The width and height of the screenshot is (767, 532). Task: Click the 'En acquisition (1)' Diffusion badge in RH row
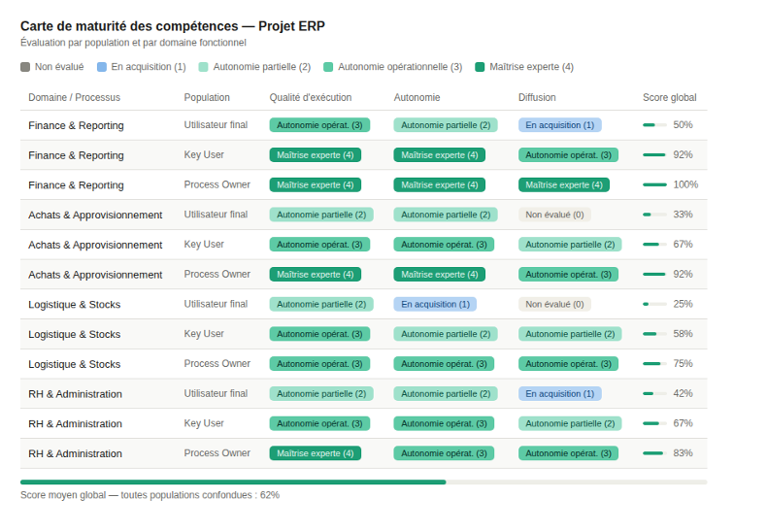[x=559, y=393]
